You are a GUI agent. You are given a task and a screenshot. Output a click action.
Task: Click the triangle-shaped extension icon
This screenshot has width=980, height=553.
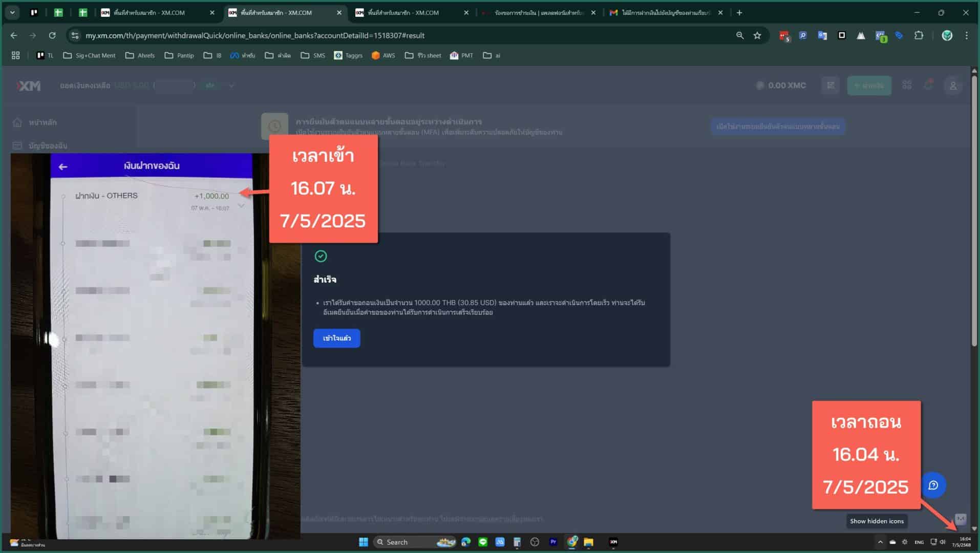pos(861,35)
